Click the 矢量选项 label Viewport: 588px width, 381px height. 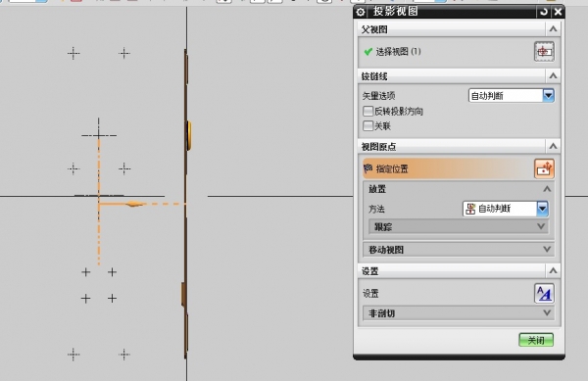pos(378,96)
